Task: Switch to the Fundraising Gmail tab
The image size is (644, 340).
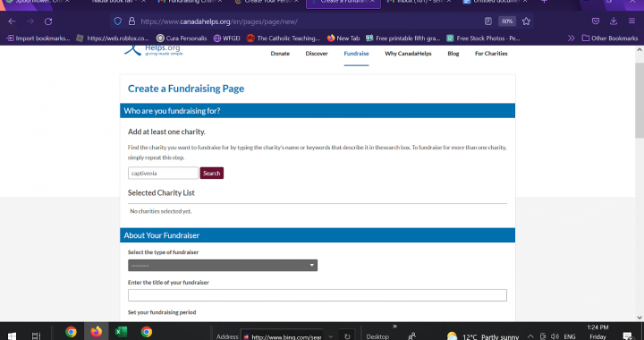Action: pos(191,2)
